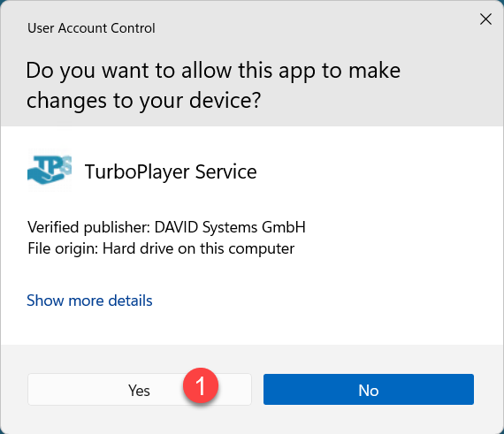
Task: Click the 'File origin:' label text
Action: click(63, 248)
